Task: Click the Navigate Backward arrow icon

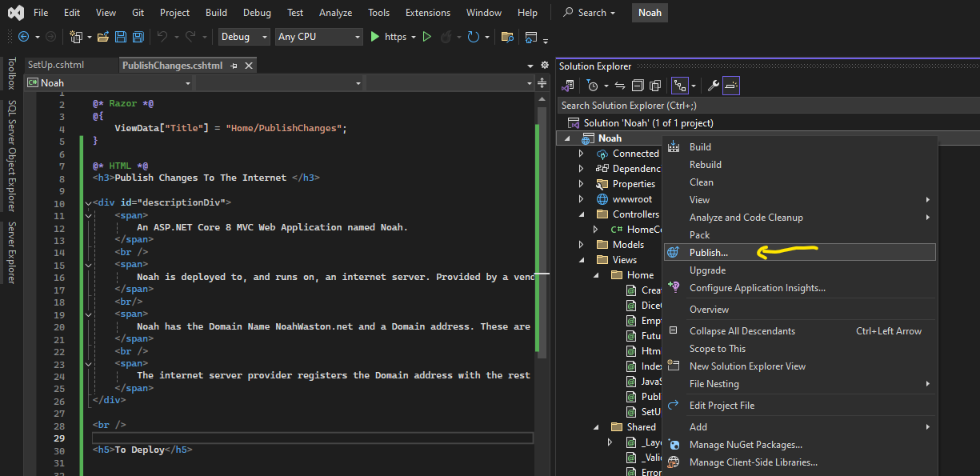Action: click(23, 37)
